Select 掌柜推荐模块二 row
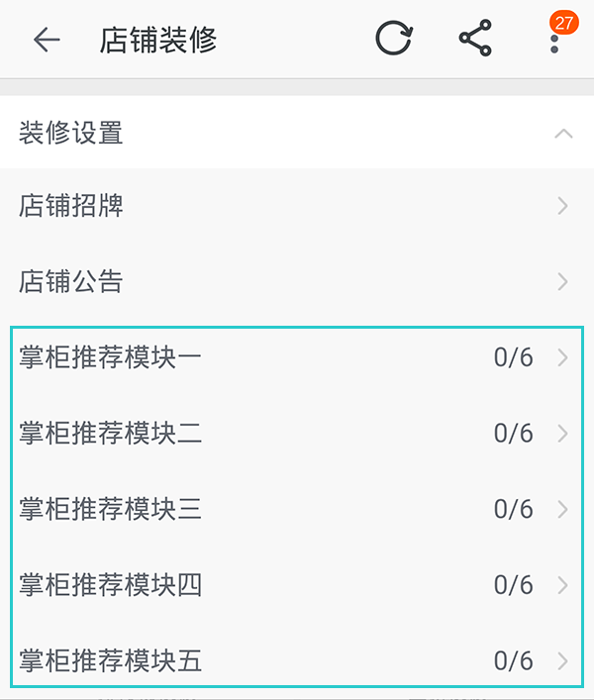 pyautogui.click(x=111, y=434)
